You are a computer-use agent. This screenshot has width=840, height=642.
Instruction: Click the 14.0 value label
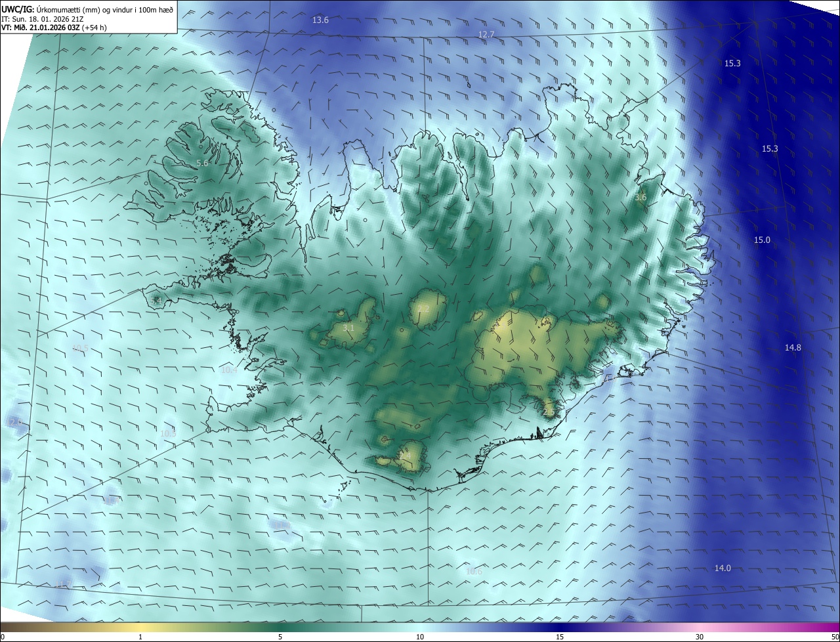click(x=723, y=568)
